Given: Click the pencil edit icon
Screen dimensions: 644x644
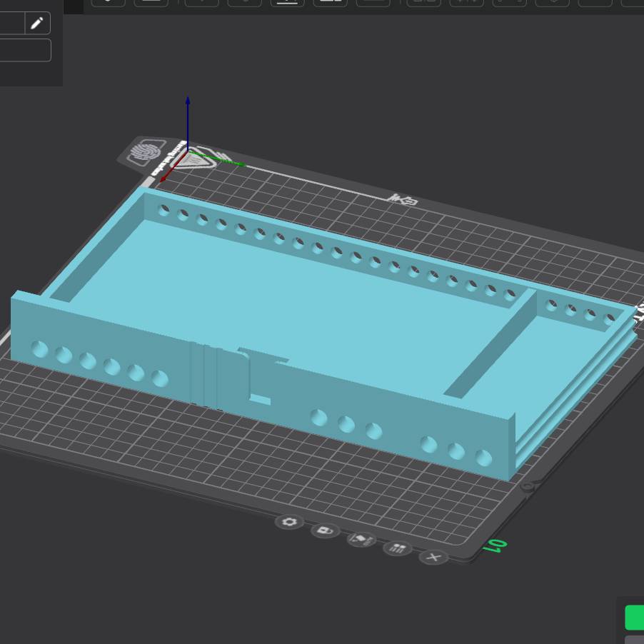Looking at the screenshot, I should (x=37, y=23).
